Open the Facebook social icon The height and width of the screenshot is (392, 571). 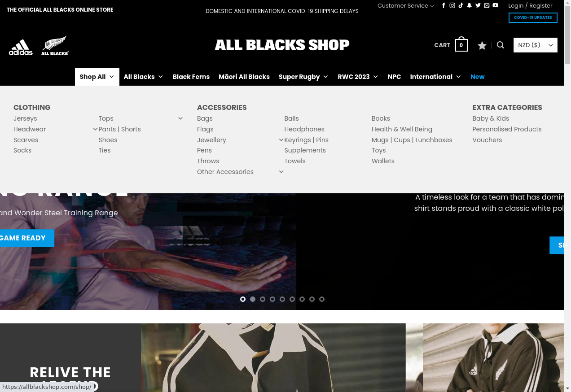point(444,5)
